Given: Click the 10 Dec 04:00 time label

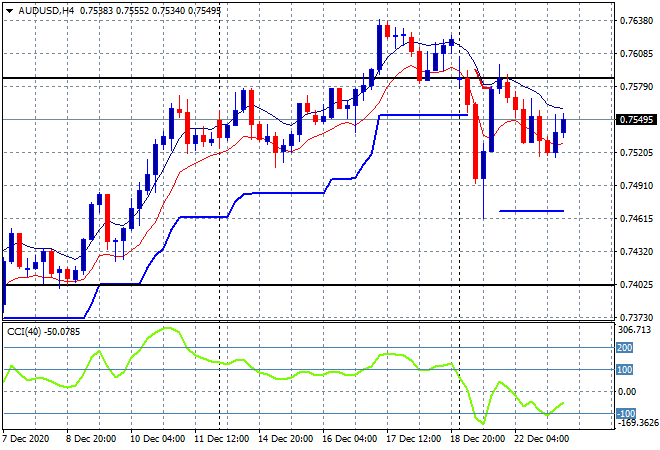Looking at the screenshot, I should click(157, 439).
